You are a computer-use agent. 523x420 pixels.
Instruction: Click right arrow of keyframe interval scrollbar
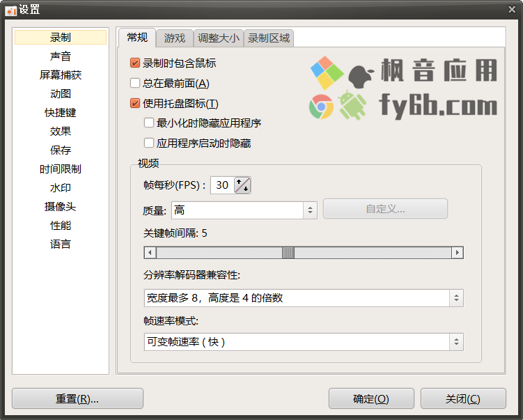(458, 253)
